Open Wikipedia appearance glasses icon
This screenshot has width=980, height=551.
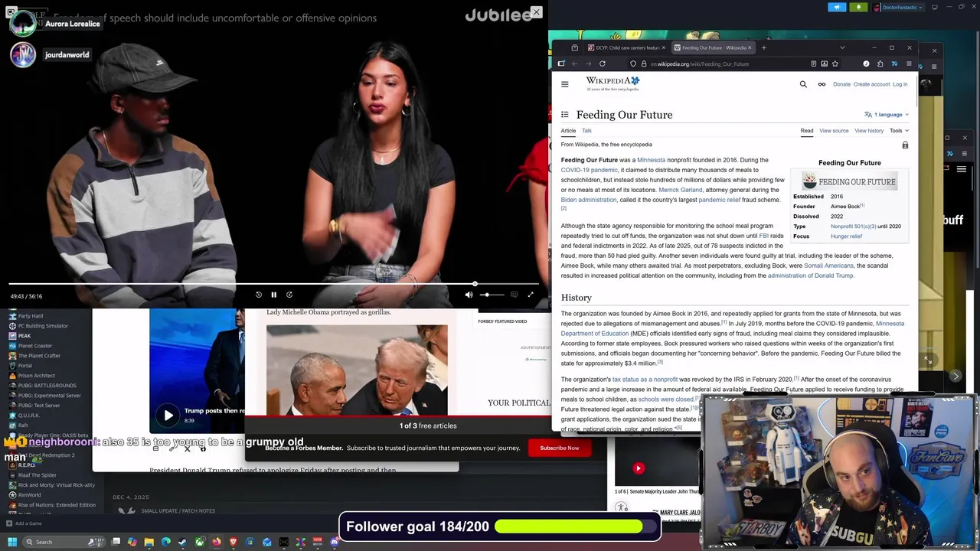(822, 84)
